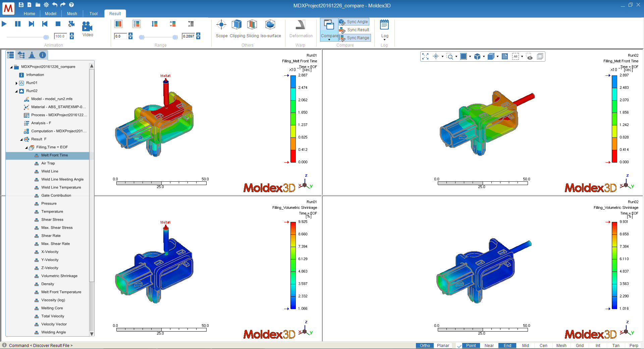Switch to the Model ribbon tab
Image resolution: width=644 pixels, height=349 pixels.
pyautogui.click(x=51, y=14)
